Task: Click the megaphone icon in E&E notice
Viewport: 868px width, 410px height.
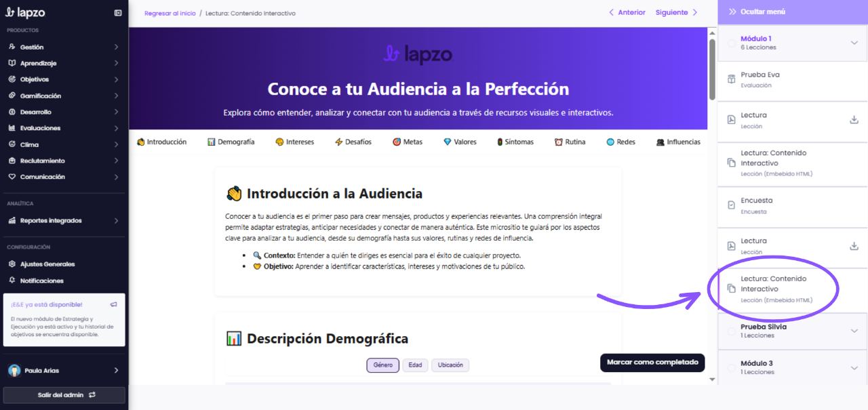Action: coord(113,304)
